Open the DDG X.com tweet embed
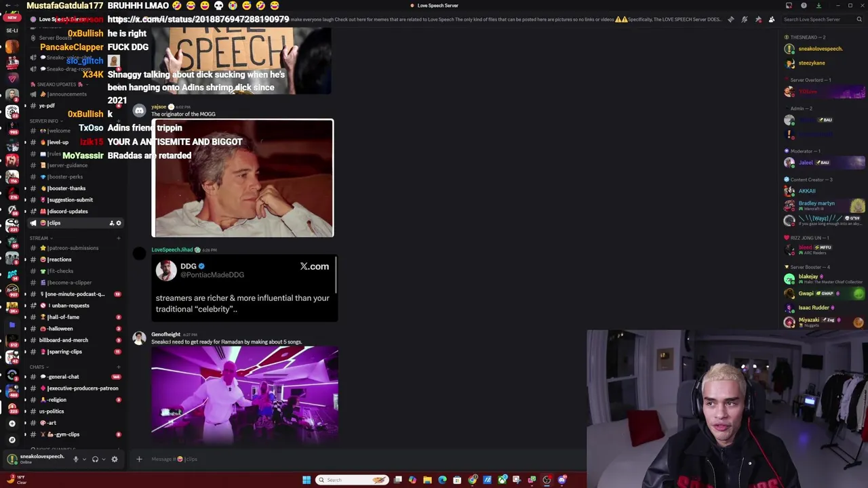The height and width of the screenshot is (488, 868). pyautogui.click(x=243, y=287)
